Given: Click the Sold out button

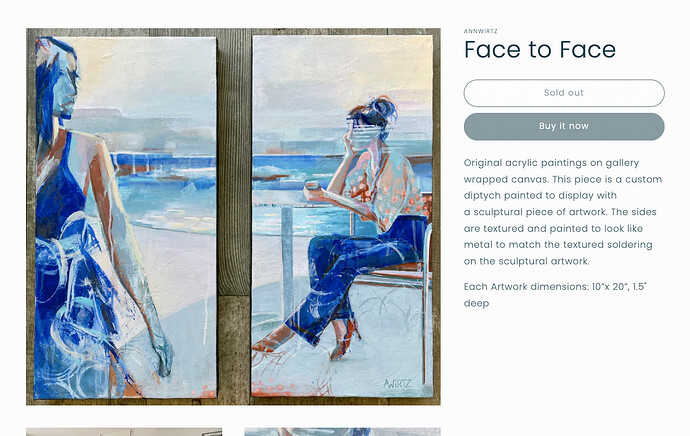Looking at the screenshot, I should coord(564,93).
